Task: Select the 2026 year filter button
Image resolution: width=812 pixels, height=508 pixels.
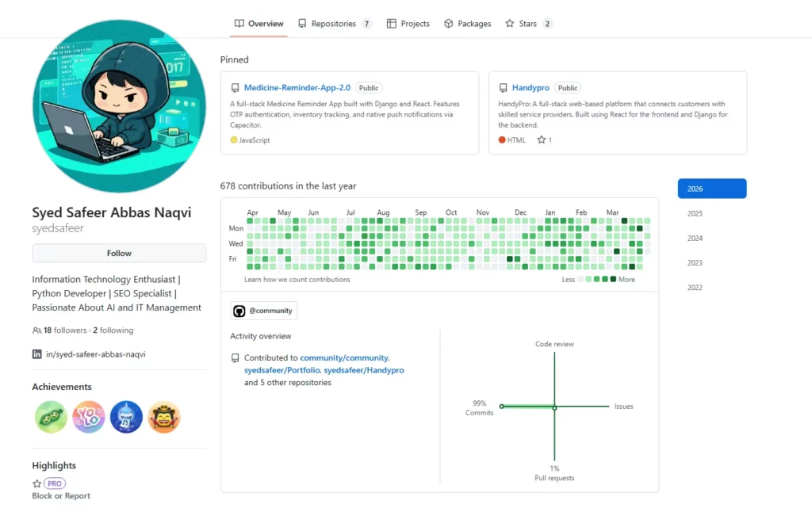Action: [x=711, y=189]
